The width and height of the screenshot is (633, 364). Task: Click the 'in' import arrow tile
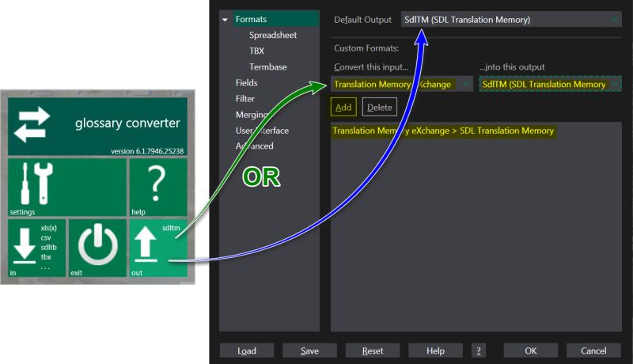[x=36, y=248]
